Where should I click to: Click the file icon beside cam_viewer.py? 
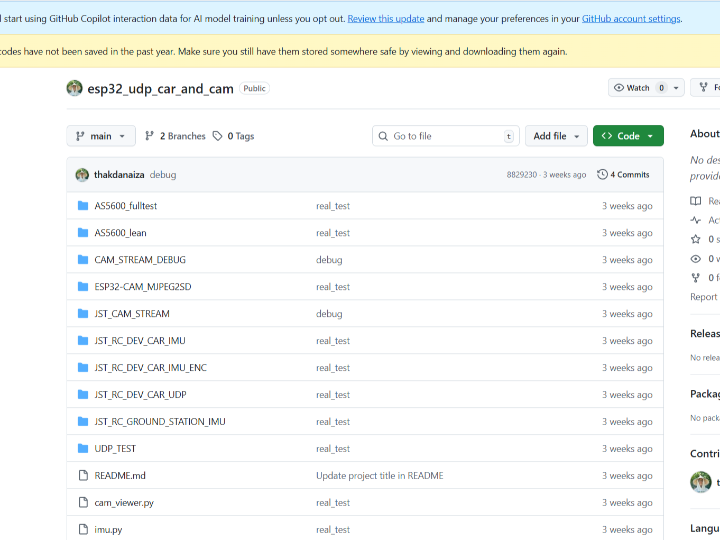[84, 503]
